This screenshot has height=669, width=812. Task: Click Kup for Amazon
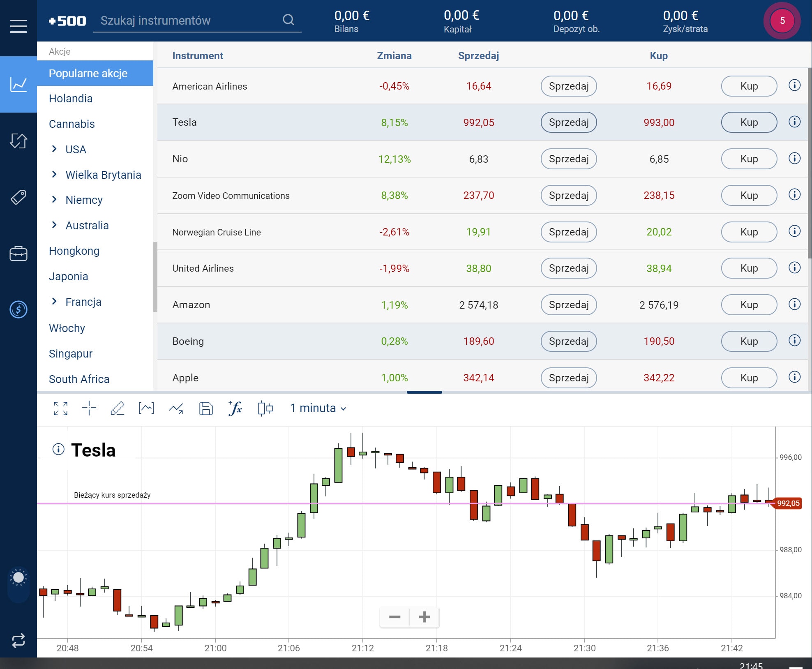[x=749, y=305]
